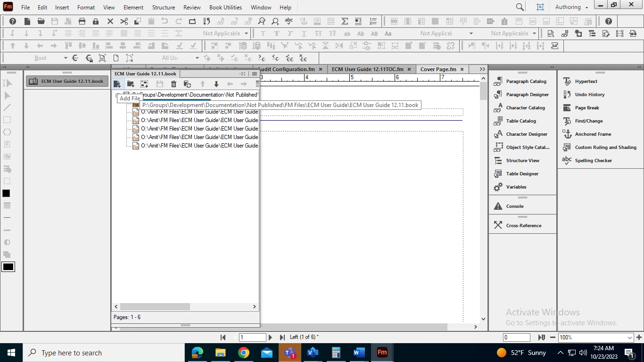Click the Update Book icon in book panel
The image size is (644, 362).
click(x=187, y=84)
